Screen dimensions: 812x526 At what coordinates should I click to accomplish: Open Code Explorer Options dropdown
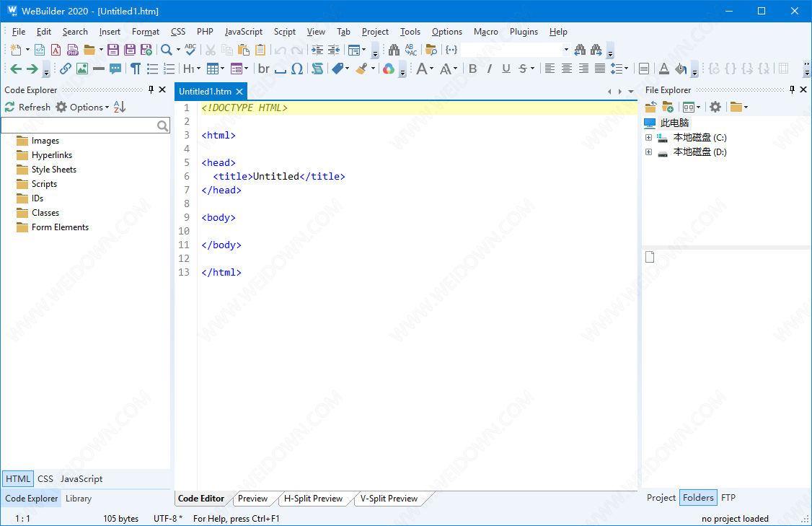pos(83,107)
